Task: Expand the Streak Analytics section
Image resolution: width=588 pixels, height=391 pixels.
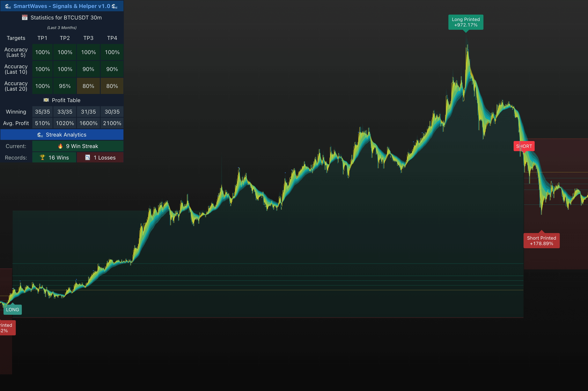Action: click(x=62, y=135)
